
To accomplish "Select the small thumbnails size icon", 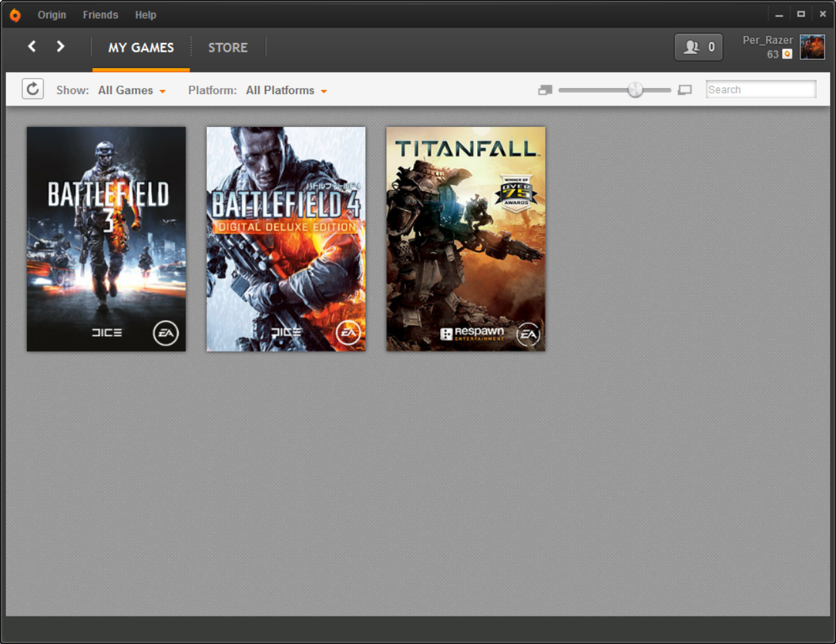I will tap(545, 90).
